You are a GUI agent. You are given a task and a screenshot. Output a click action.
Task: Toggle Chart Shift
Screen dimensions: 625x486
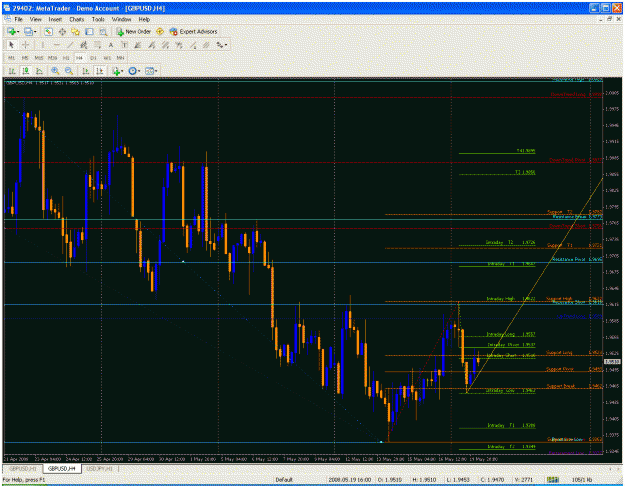pos(99,71)
